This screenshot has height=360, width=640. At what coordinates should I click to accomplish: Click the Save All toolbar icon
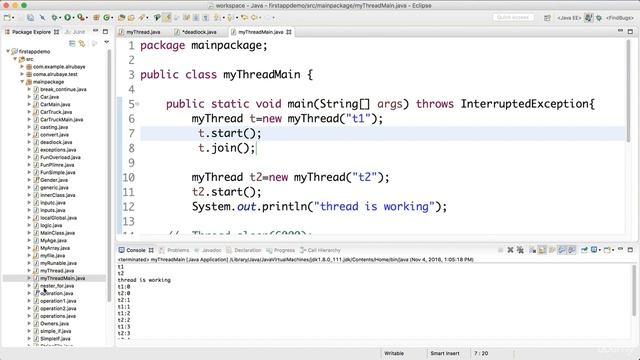(31, 18)
